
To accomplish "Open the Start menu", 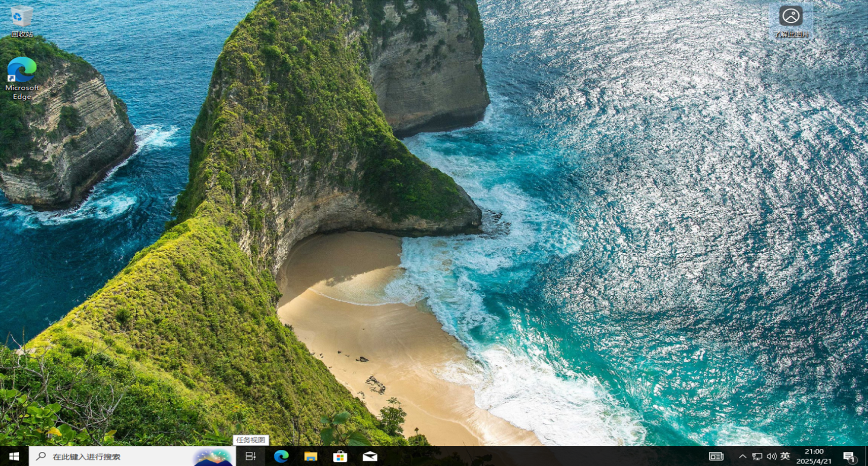I will [x=12, y=456].
